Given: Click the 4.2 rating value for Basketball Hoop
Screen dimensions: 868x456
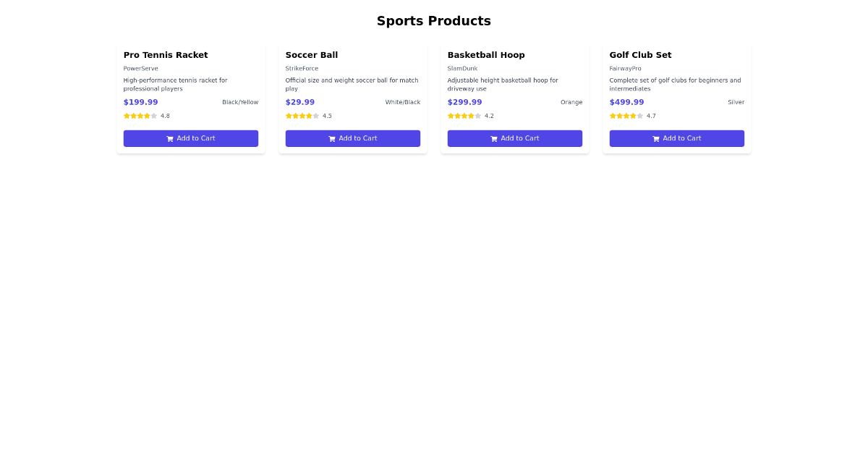Looking at the screenshot, I should coord(490,116).
